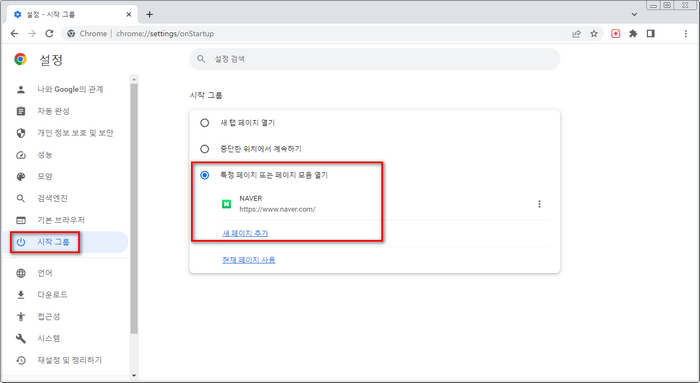Open the NAVER entry three-dot menu
The image size is (700, 383).
pyautogui.click(x=539, y=204)
